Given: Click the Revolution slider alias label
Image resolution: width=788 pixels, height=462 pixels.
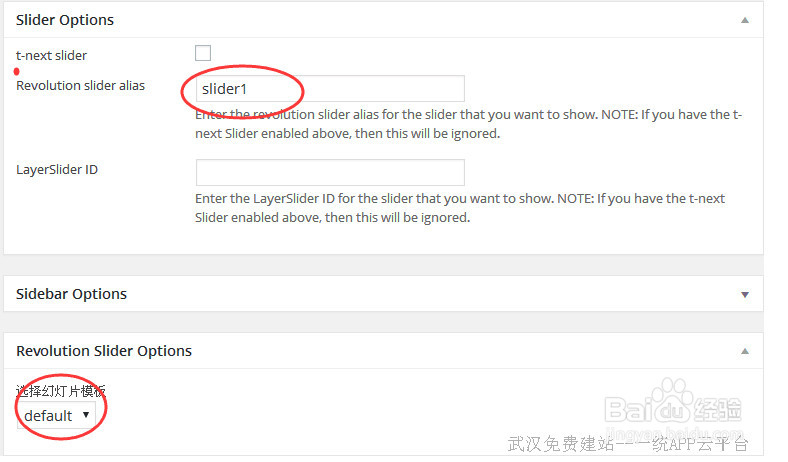Looking at the screenshot, I should [80, 85].
